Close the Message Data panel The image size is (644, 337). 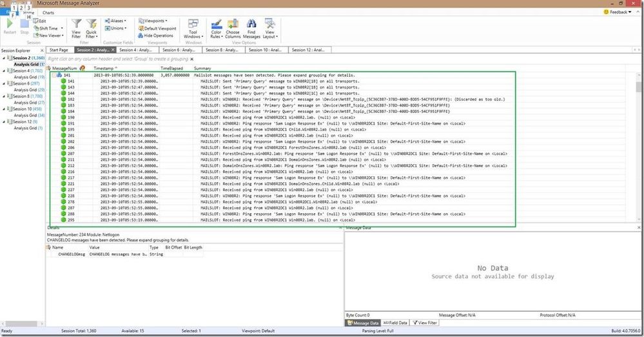pos(639,227)
